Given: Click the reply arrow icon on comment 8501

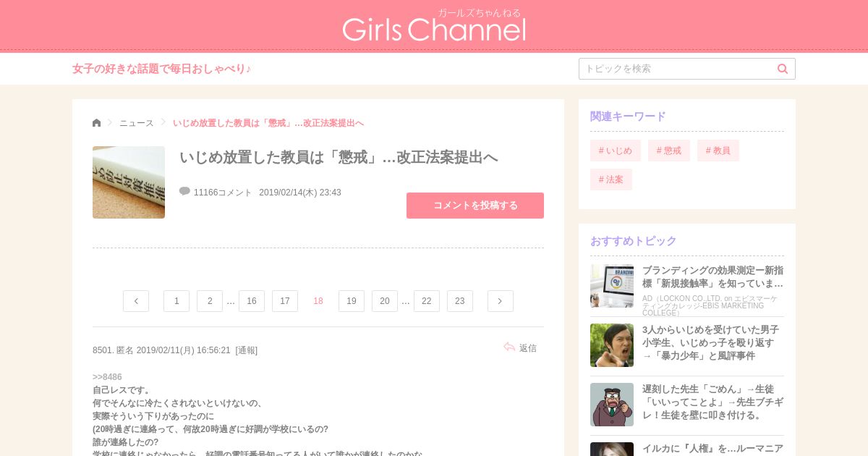Looking at the screenshot, I should (509, 347).
